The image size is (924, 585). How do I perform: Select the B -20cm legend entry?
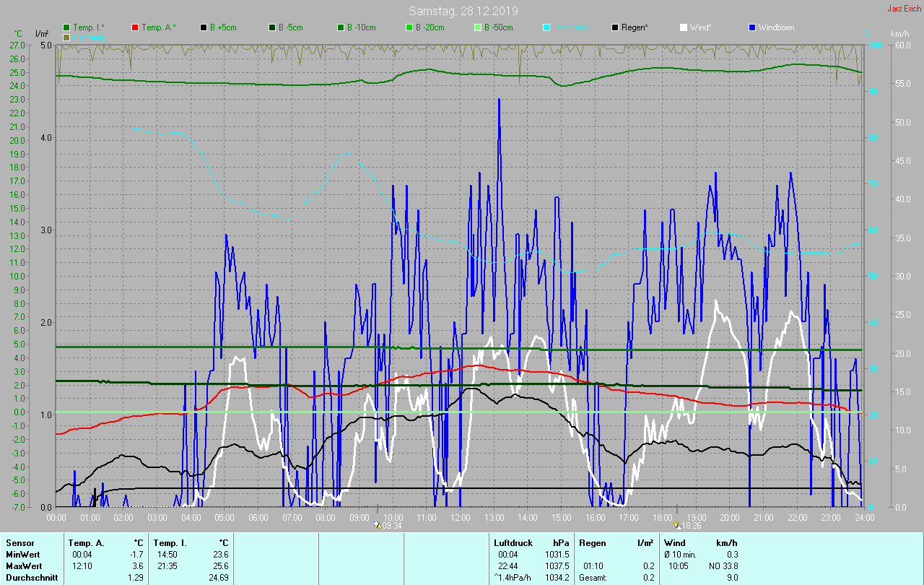tap(430, 27)
